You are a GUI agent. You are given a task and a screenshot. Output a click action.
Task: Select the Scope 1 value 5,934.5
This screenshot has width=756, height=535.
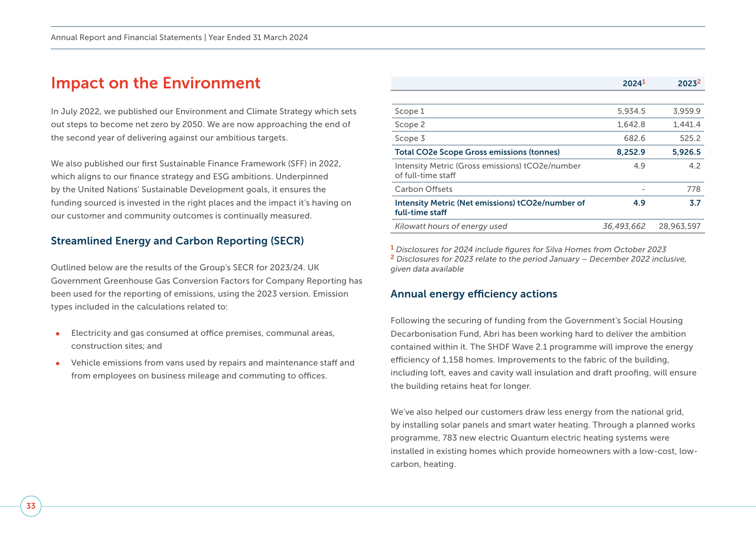coord(631,111)
